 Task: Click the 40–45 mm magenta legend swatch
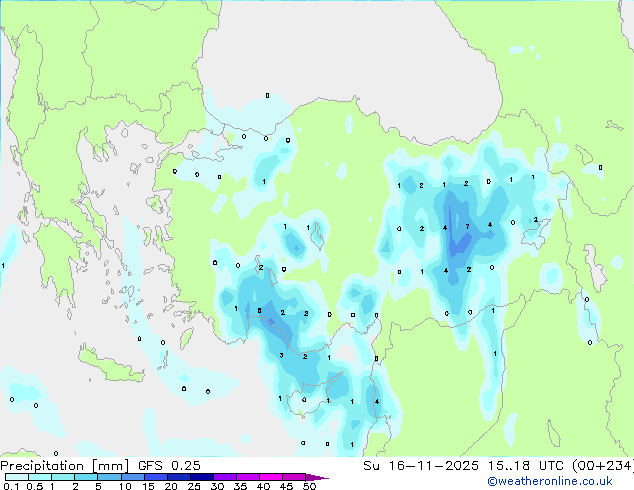(271, 477)
